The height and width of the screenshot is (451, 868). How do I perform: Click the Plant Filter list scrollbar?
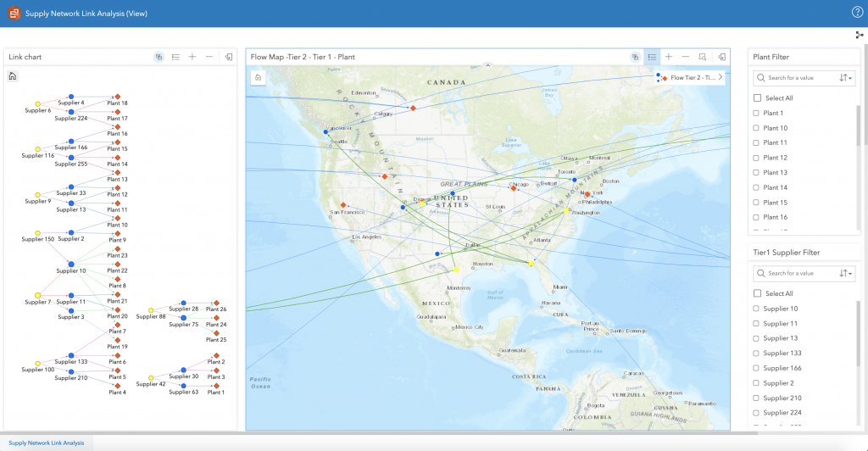[x=859, y=125]
